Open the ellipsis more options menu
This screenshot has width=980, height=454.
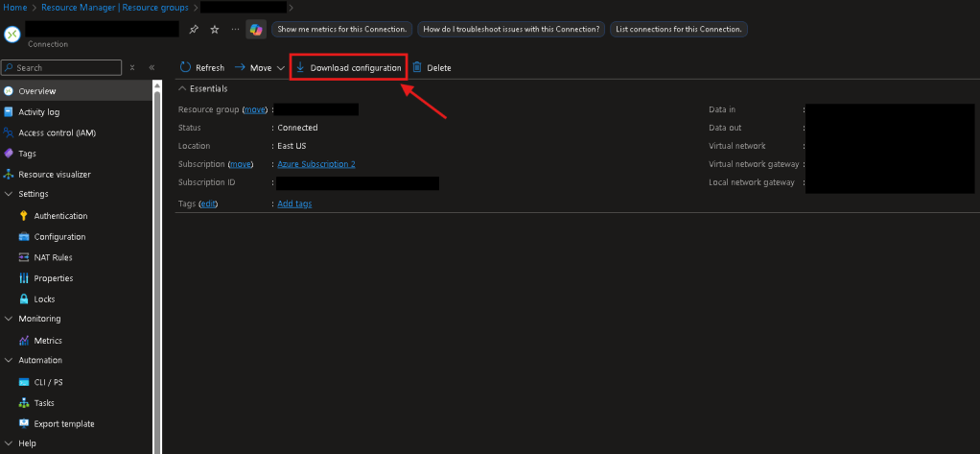tap(235, 29)
